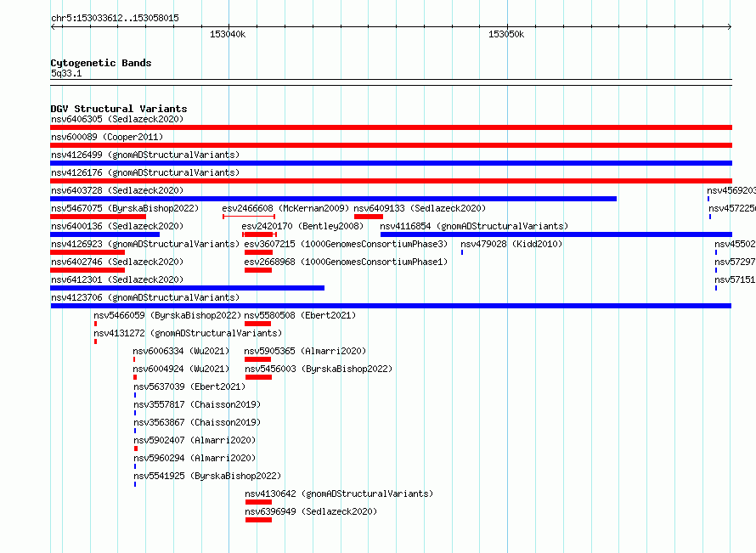756x553 pixels.
Task: Select the DGV Structural Variants track title
Action: [x=119, y=109]
